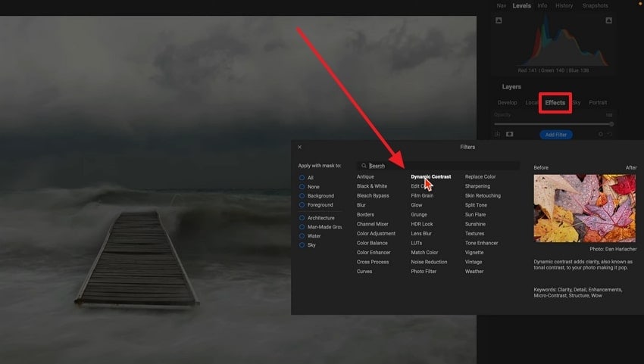Click the magnifier icon in filter search
The height and width of the screenshot is (364, 644).
pyautogui.click(x=364, y=166)
